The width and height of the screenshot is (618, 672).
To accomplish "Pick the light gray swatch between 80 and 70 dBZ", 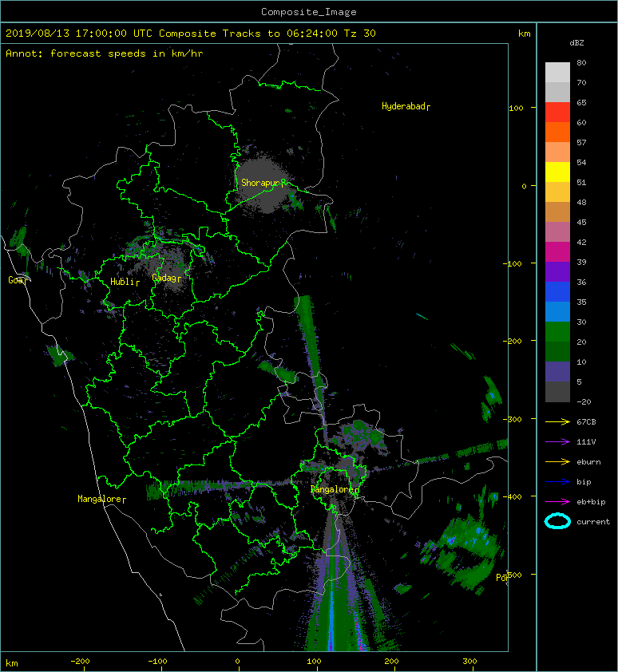I will tap(557, 73).
